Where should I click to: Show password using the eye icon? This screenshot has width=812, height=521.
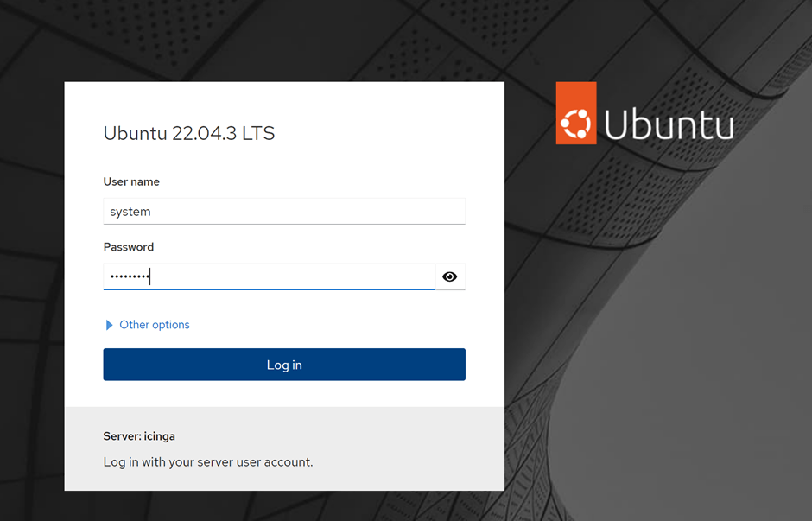(x=449, y=276)
